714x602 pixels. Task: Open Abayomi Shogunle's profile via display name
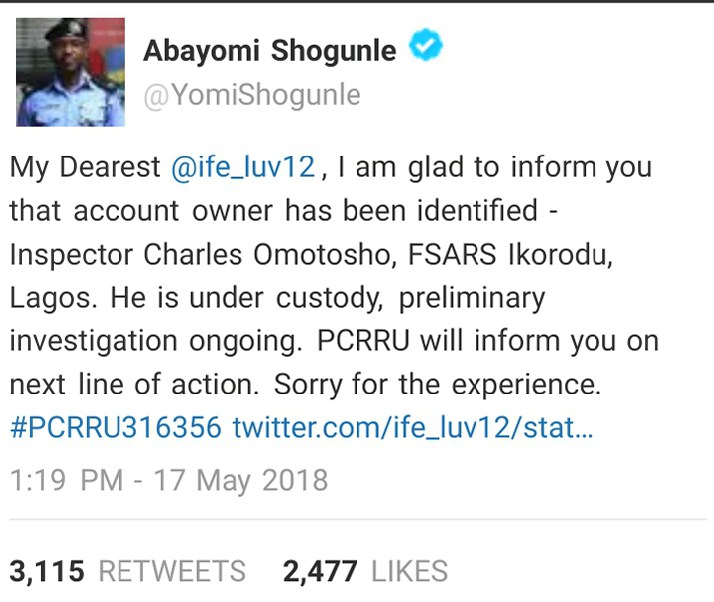pos(270,50)
